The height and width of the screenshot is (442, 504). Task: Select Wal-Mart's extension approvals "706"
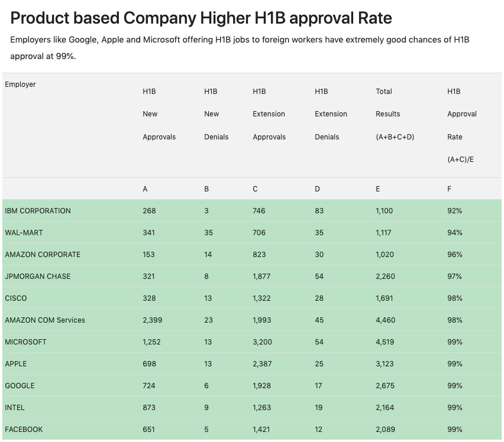pos(259,233)
